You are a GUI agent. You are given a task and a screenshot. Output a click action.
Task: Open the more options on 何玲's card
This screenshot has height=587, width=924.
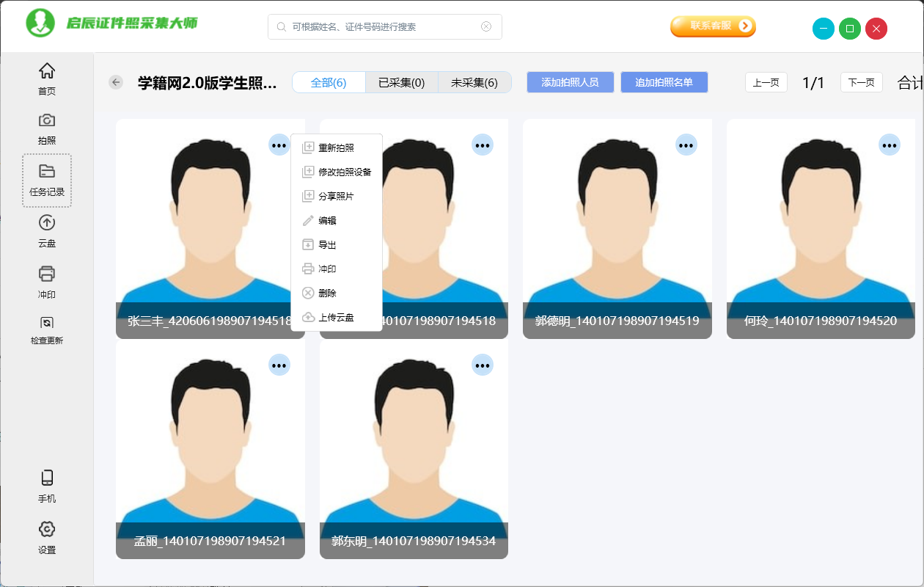(x=890, y=145)
